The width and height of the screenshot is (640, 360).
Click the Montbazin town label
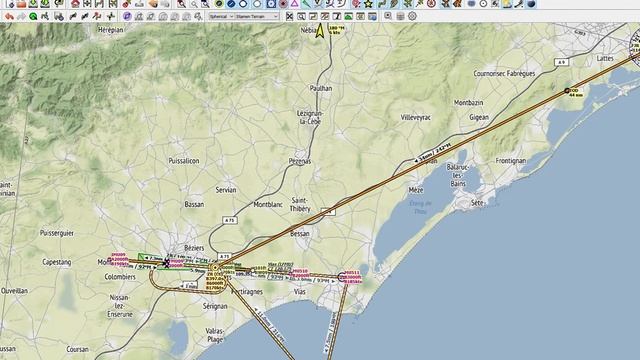(x=469, y=103)
